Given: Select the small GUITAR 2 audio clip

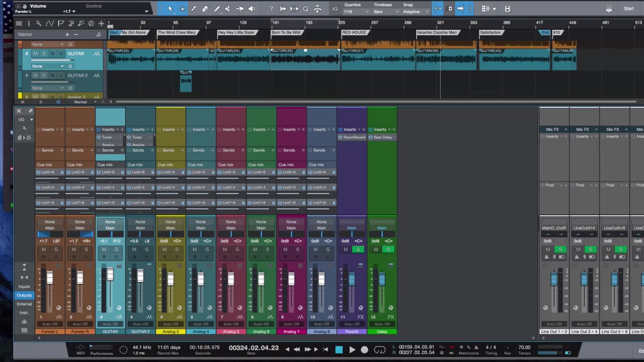Looking at the screenshot, I should (186, 81).
